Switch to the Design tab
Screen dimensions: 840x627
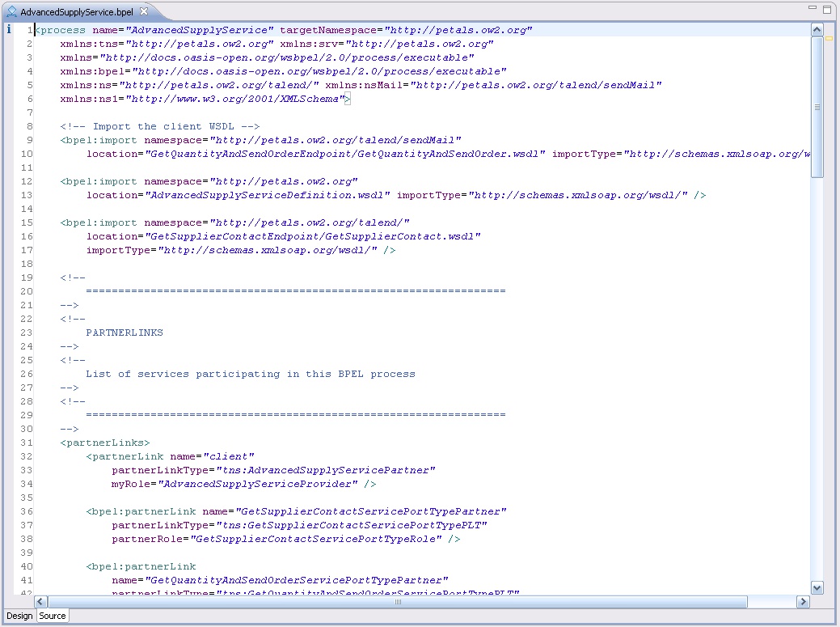click(19, 616)
